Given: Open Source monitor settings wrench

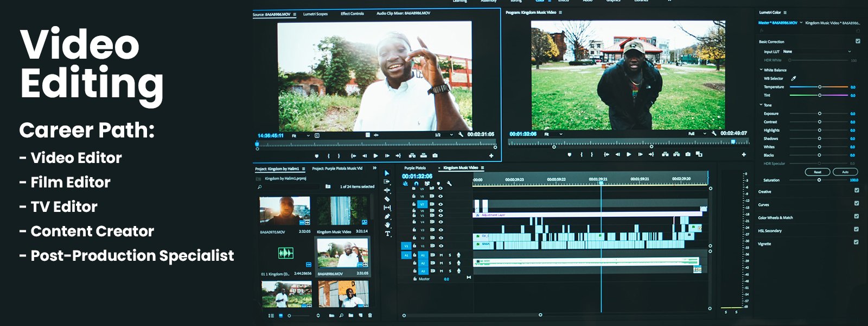Looking at the screenshot, I should (461, 135).
